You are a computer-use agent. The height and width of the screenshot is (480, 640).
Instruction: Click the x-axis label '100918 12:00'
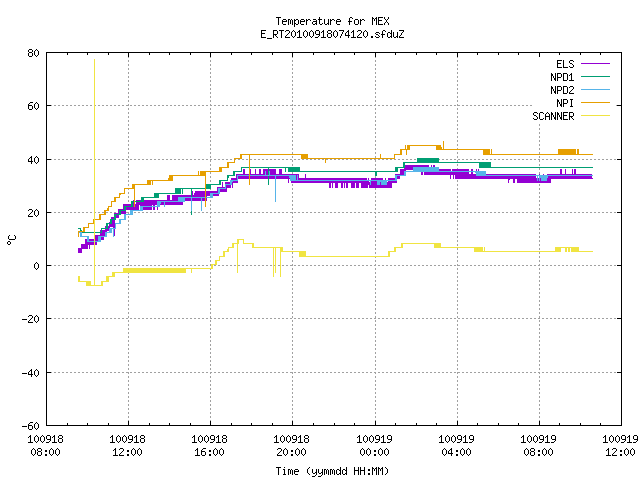point(127,446)
